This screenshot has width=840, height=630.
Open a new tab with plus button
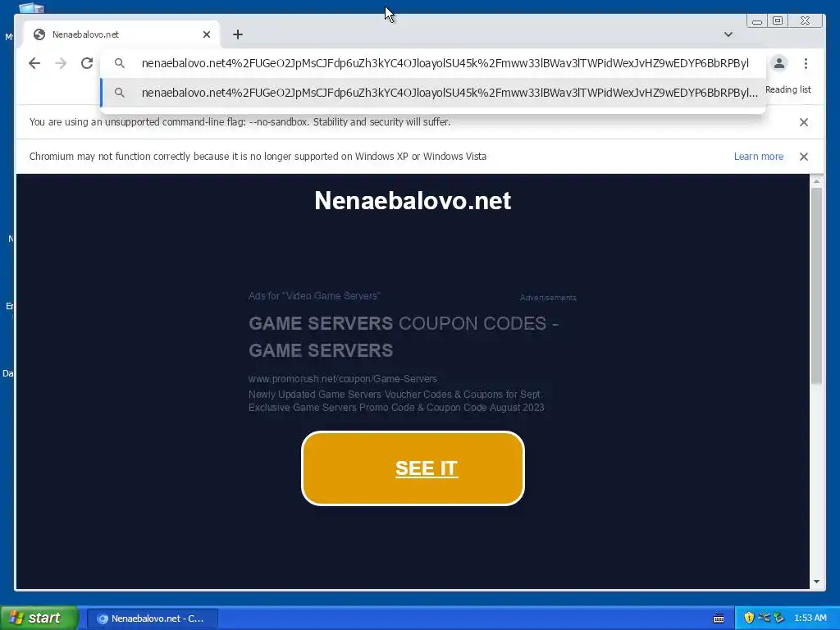click(238, 34)
